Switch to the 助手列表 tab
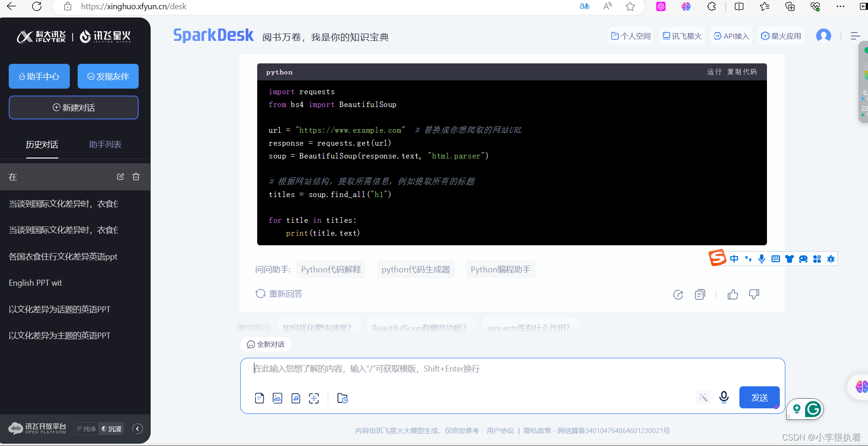This screenshot has width=868, height=446. pos(105,145)
